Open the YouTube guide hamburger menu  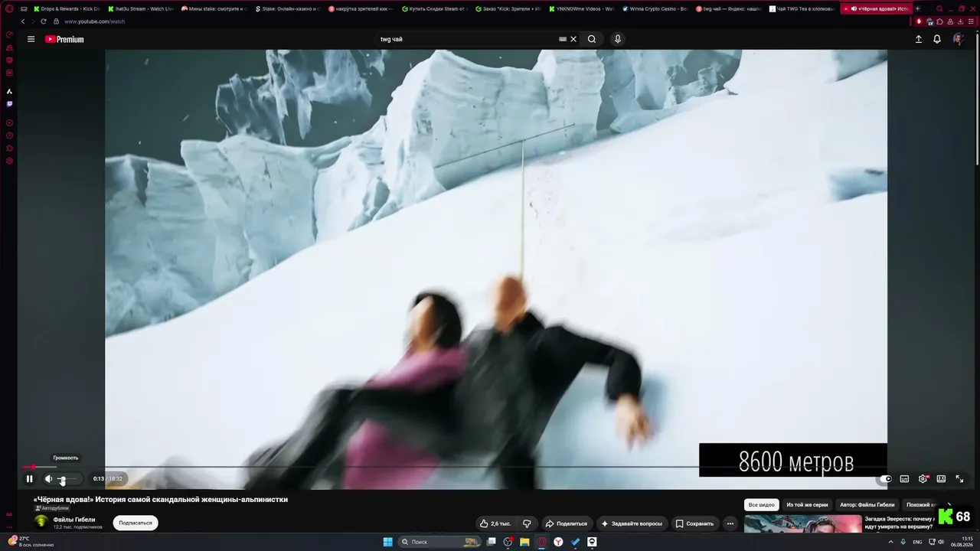(x=31, y=39)
